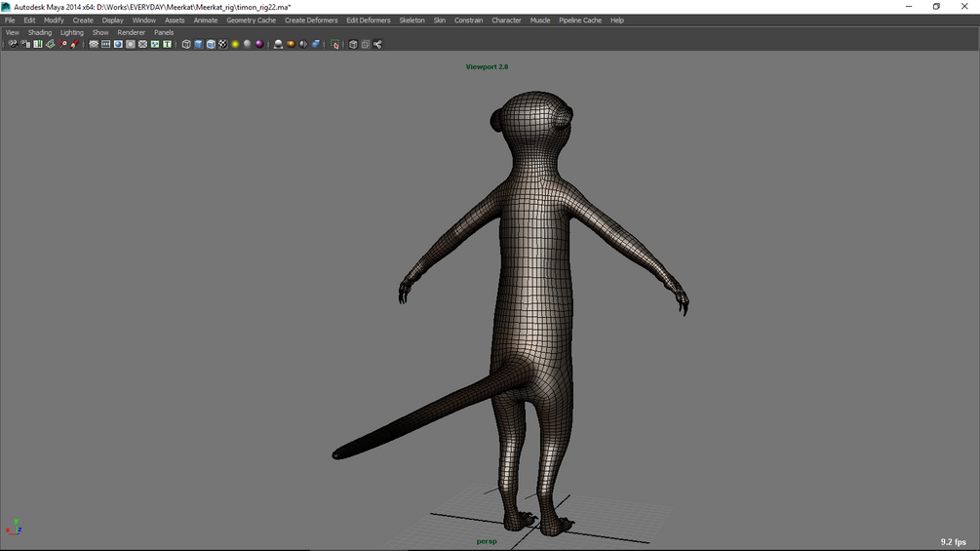Open the Animate menu
The image size is (980, 551).
[206, 20]
